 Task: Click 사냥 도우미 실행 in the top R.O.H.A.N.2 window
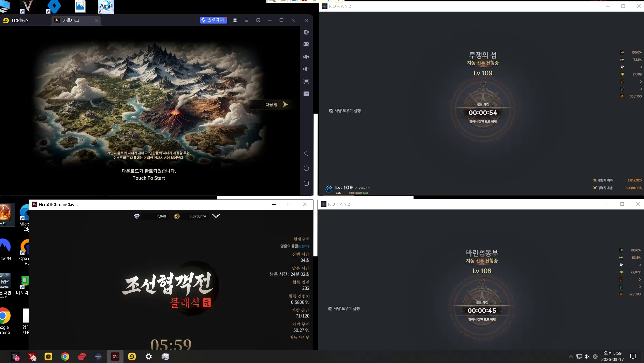click(345, 111)
